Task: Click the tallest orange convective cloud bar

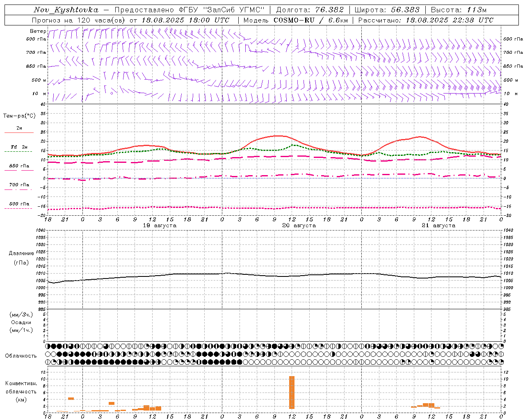Action: [x=292, y=392]
